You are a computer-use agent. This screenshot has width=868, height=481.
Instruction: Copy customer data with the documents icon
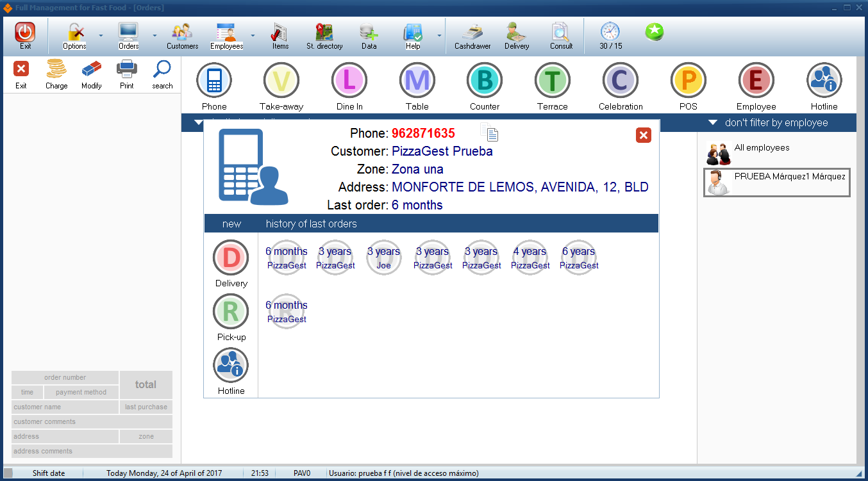[489, 131]
